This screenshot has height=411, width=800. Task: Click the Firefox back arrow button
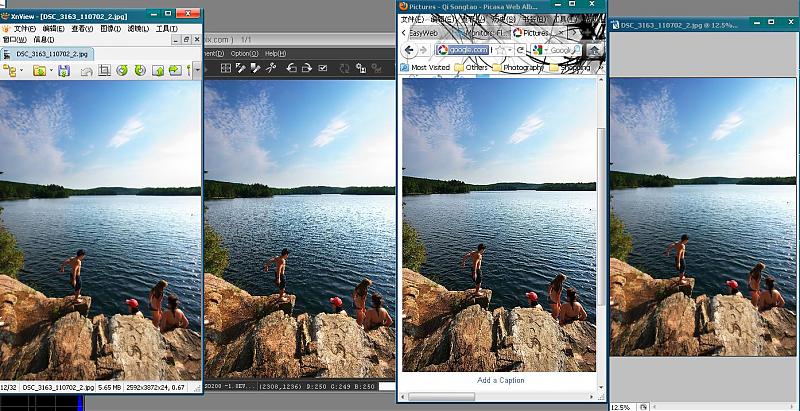410,50
